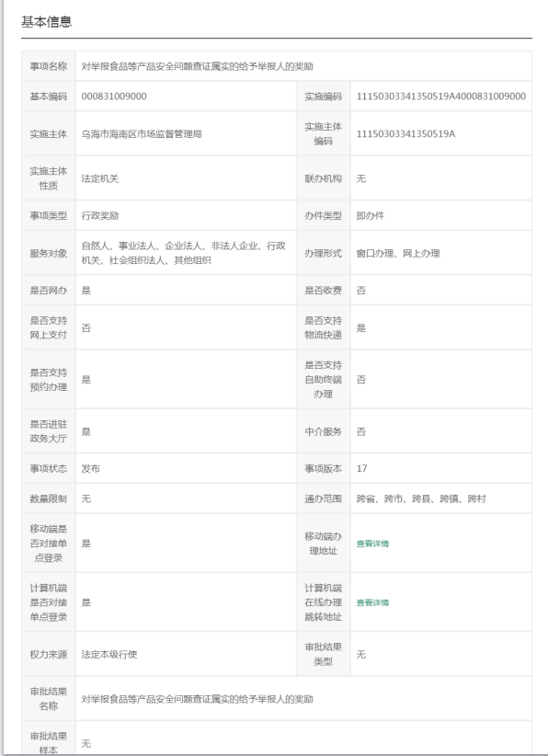Click the 服务对象 list of applicant types

pos(184,253)
